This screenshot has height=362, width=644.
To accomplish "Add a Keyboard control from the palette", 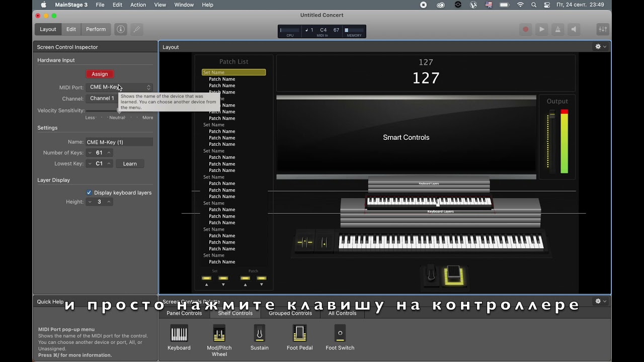I will 179,334.
